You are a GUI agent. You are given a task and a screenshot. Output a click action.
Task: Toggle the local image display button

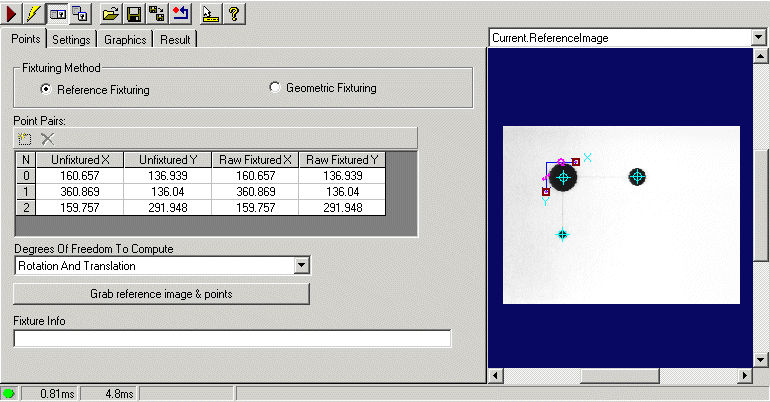click(x=58, y=13)
